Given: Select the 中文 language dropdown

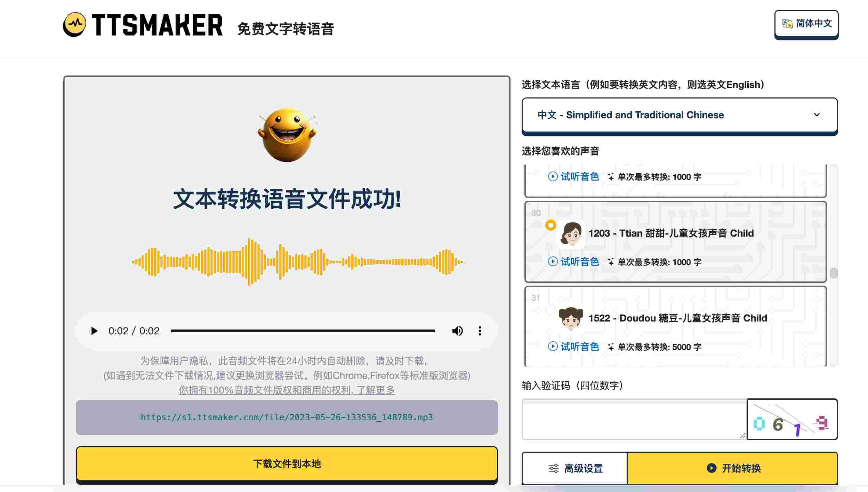Looking at the screenshot, I should click(x=680, y=115).
